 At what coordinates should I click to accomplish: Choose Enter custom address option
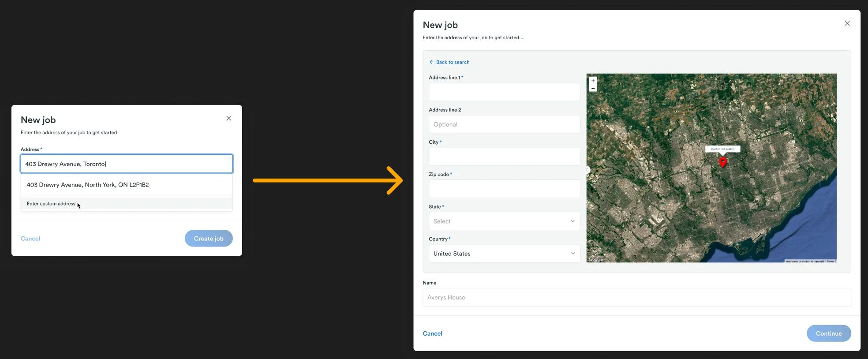tap(127, 204)
